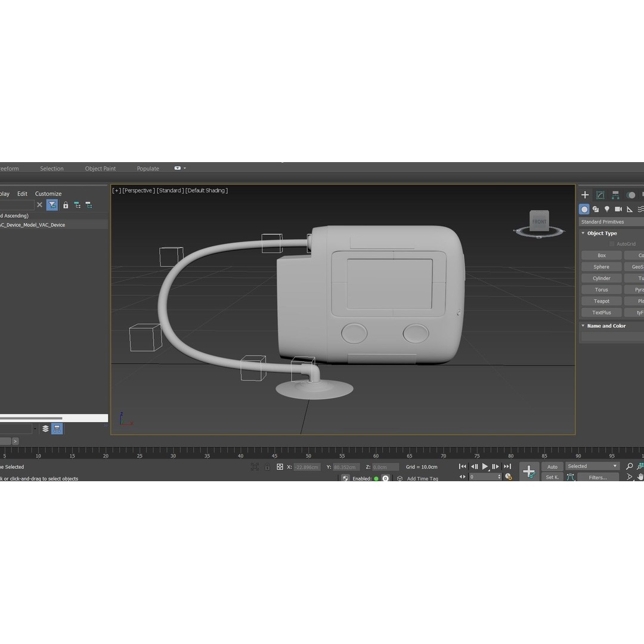Click the Cameras icon in Create panel
Image resolution: width=644 pixels, height=644 pixels.
pyautogui.click(x=617, y=209)
